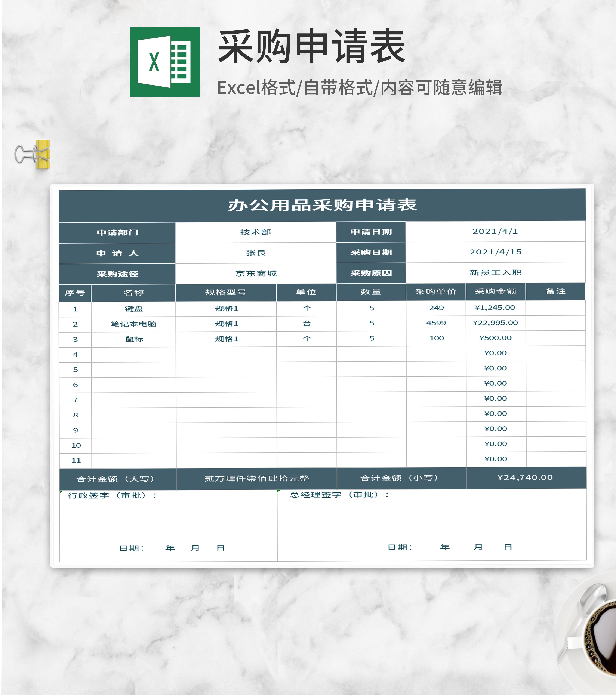Viewport: 616px width, 695px height.
Task: Select the ¥22,995.00 purchase amount cell
Action: pyautogui.click(x=494, y=324)
